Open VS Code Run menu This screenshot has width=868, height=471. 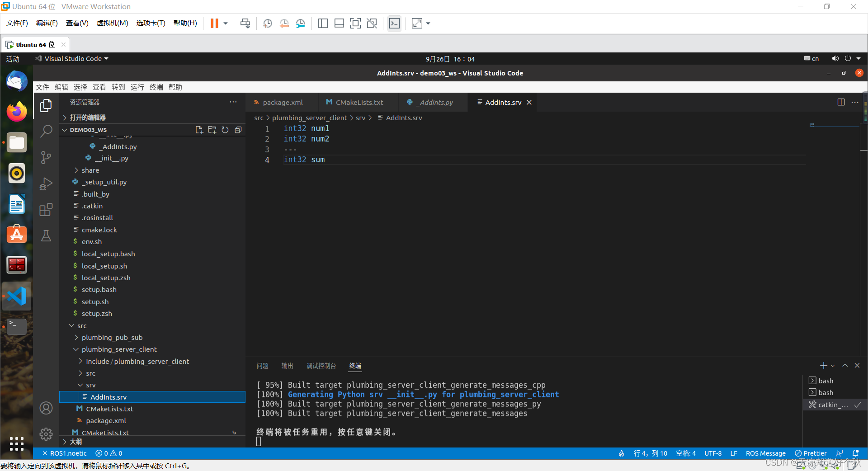tap(137, 87)
